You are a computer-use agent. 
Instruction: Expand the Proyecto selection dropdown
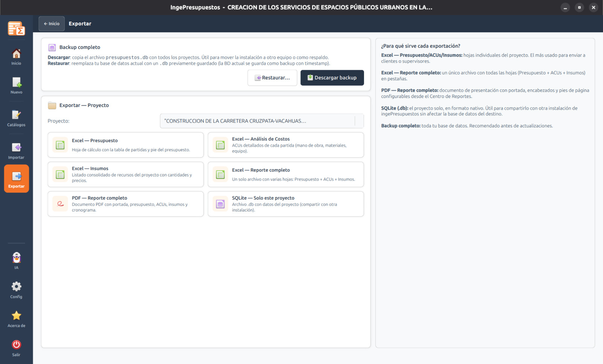262,121
